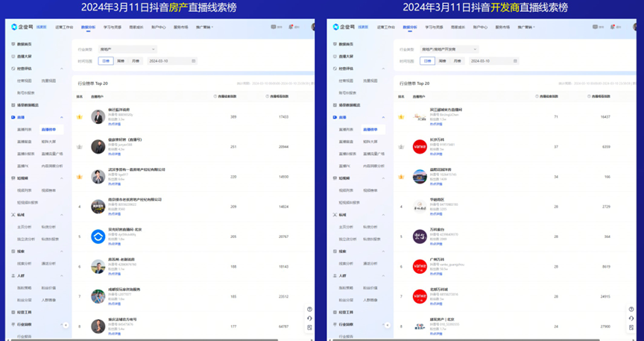The width and height of the screenshot is (644, 341).
Task: Open 直播大屏 in 房产 window sidebar
Action: [25, 57]
